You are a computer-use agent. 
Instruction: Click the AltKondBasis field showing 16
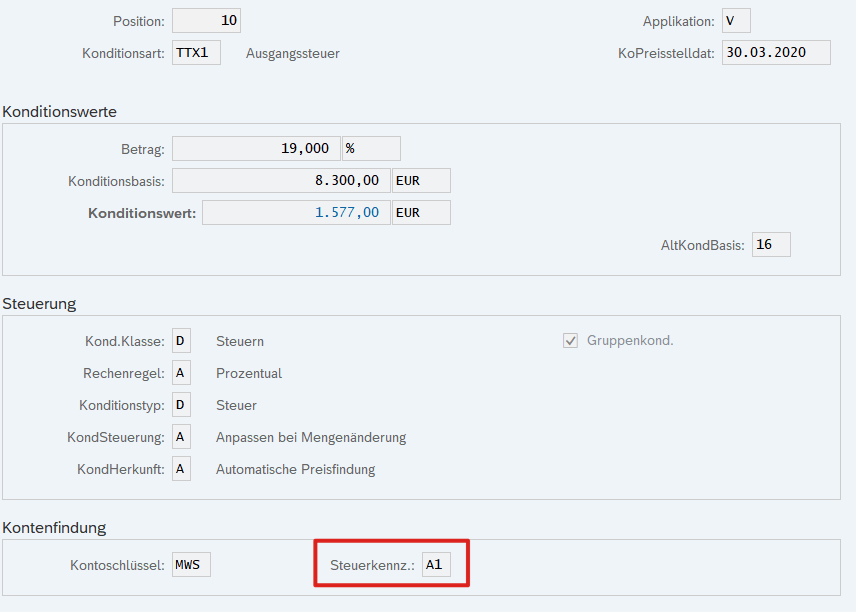click(x=771, y=245)
